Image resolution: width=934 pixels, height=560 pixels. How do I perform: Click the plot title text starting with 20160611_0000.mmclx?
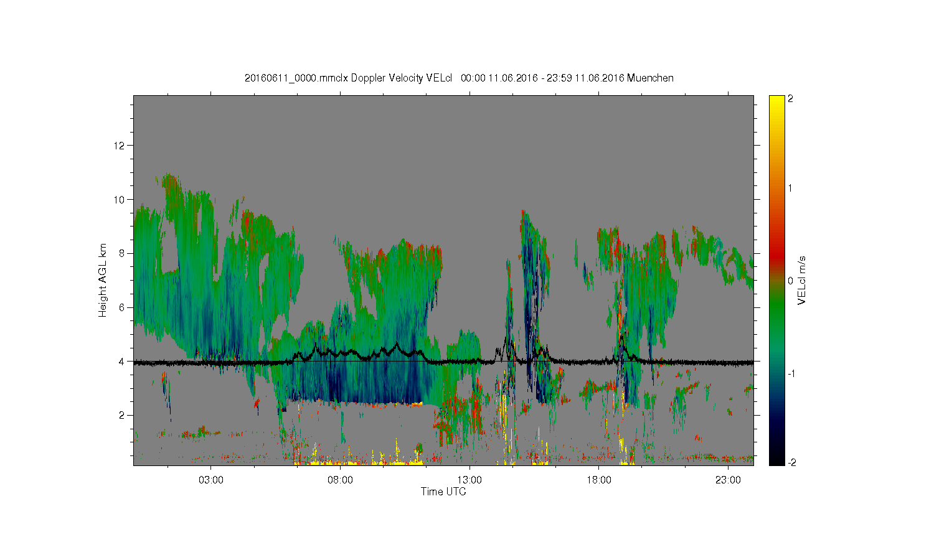459,78
